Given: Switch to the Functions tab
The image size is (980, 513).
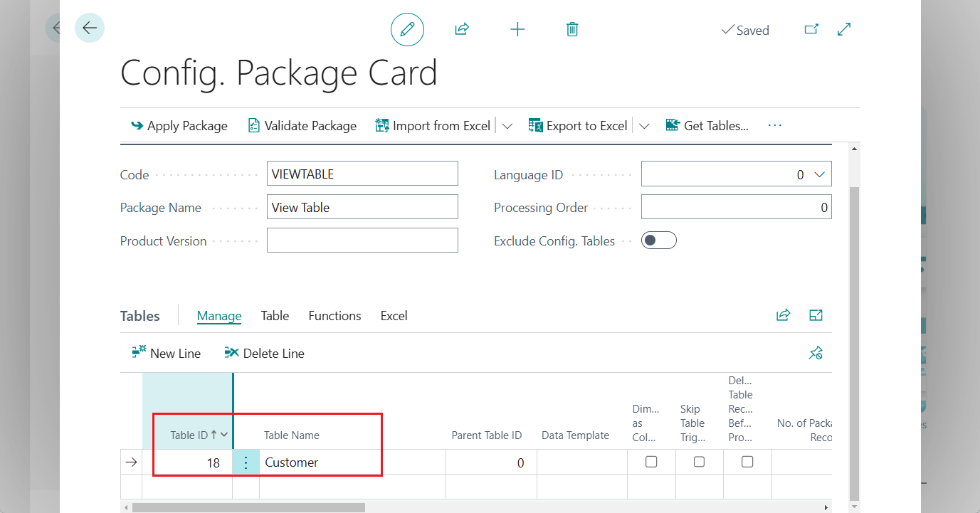Looking at the screenshot, I should pos(334,315).
